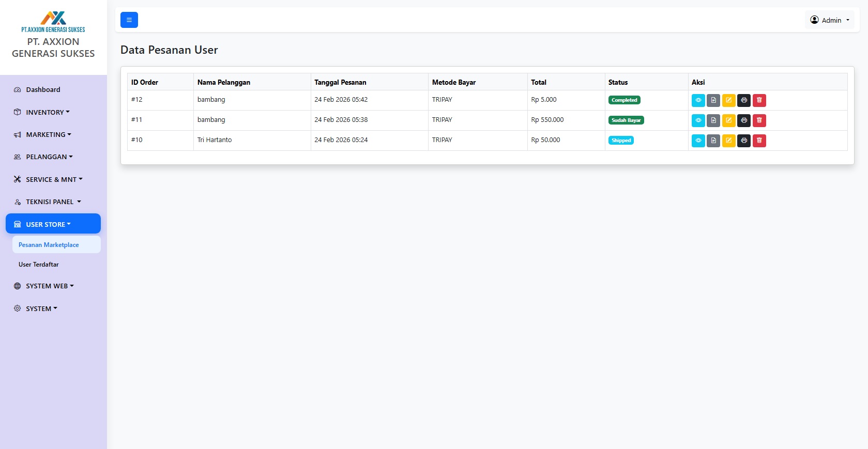The image size is (868, 449).
Task: Delete order #10 with trash icon
Action: click(759, 141)
